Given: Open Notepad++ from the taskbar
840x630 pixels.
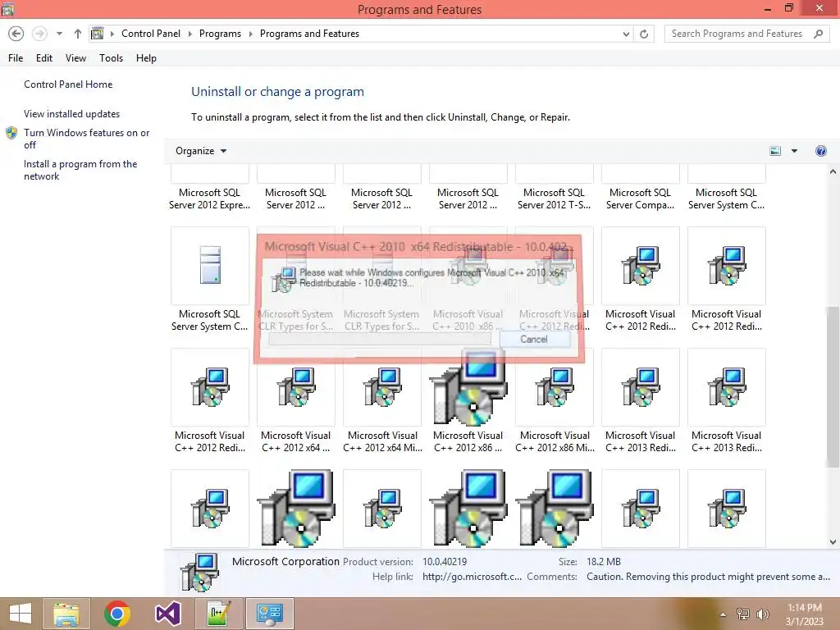Looking at the screenshot, I should pos(218,614).
